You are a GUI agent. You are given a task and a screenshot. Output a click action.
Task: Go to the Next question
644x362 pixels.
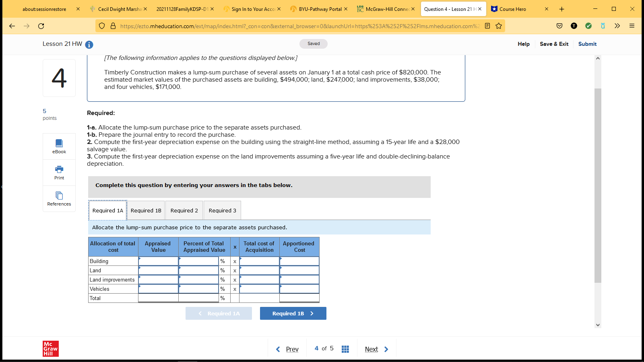tap(372, 349)
